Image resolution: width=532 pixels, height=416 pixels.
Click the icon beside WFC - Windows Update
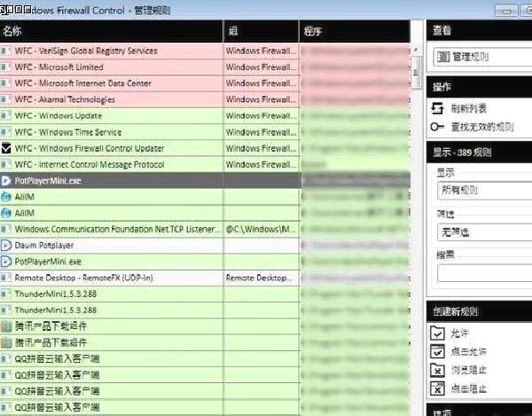point(5,115)
